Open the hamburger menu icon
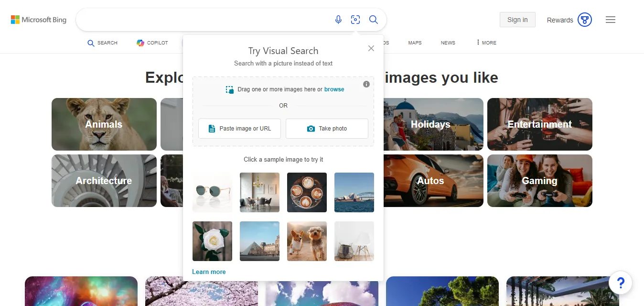Viewport: 644px width, 306px height. pyautogui.click(x=610, y=20)
